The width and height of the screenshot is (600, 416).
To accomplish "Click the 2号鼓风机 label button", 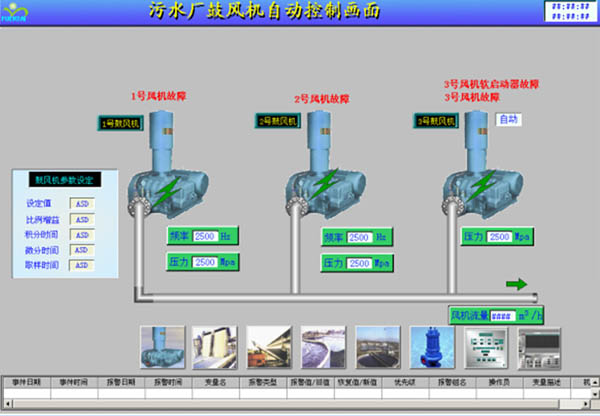I will tap(278, 121).
